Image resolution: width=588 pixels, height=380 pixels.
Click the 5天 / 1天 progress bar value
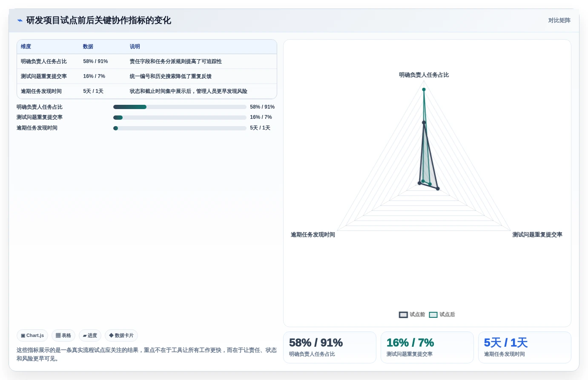point(260,128)
